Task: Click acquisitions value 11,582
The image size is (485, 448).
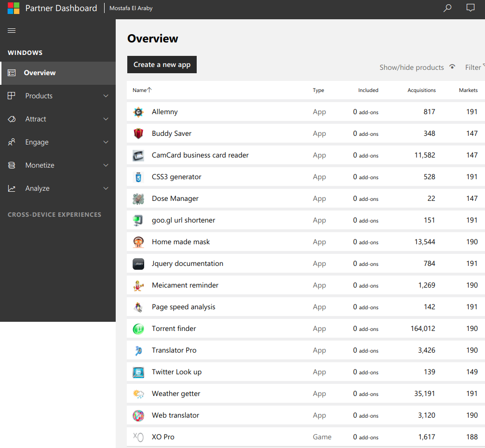Action: tap(425, 155)
